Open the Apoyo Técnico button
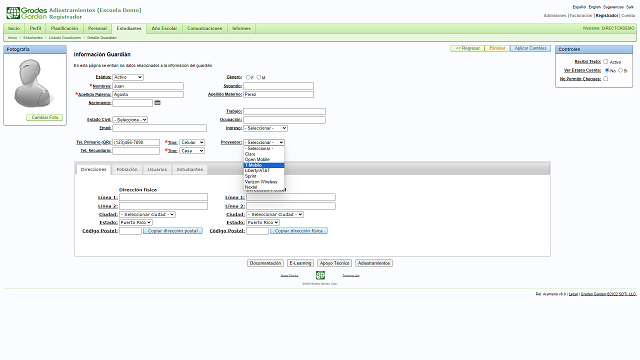The height and width of the screenshot is (360, 640). point(334,263)
